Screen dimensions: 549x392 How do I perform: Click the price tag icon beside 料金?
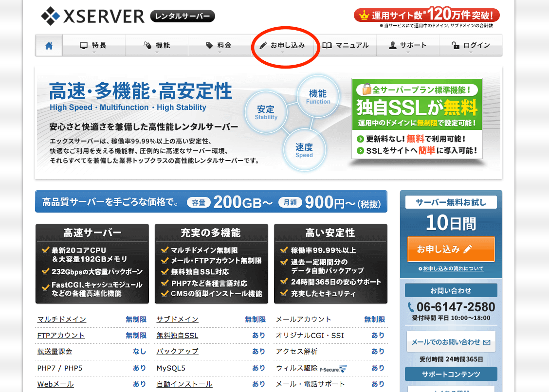tap(209, 45)
